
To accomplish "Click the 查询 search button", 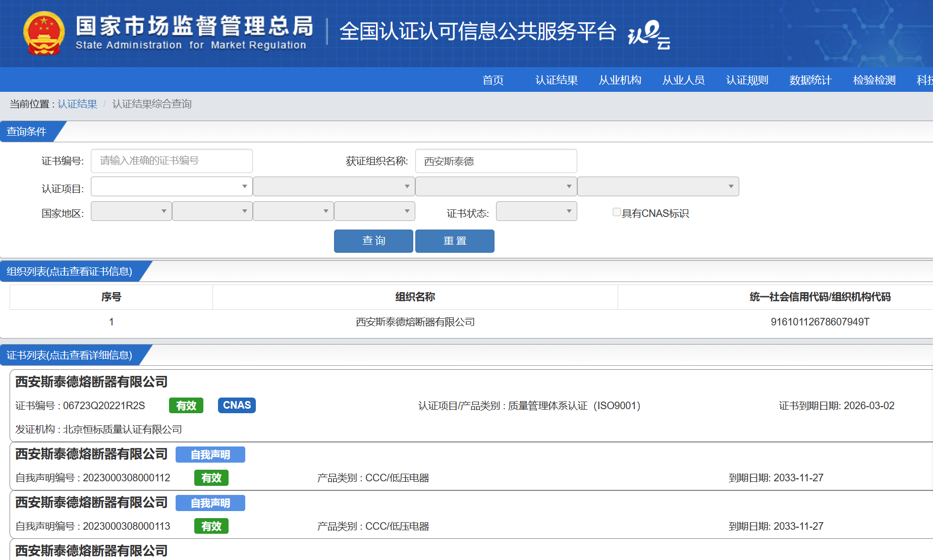I will [373, 241].
